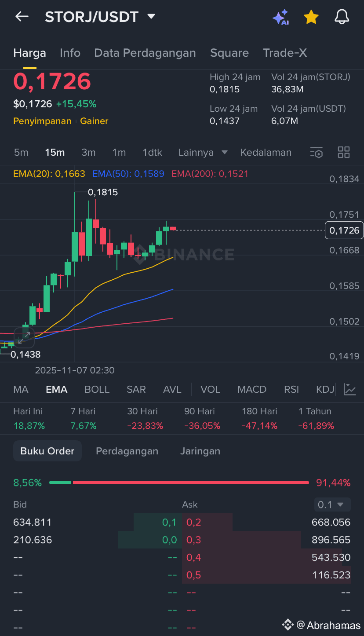Open the Lainnya timeframe dropdown
This screenshot has width=364, height=636.
click(203, 153)
